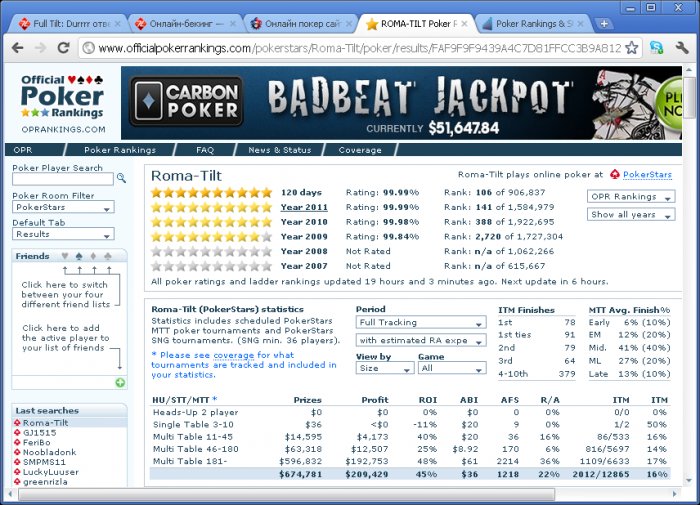Image resolution: width=700 pixels, height=505 pixels.
Task: Click the browser Back arrow
Action: coord(17,48)
